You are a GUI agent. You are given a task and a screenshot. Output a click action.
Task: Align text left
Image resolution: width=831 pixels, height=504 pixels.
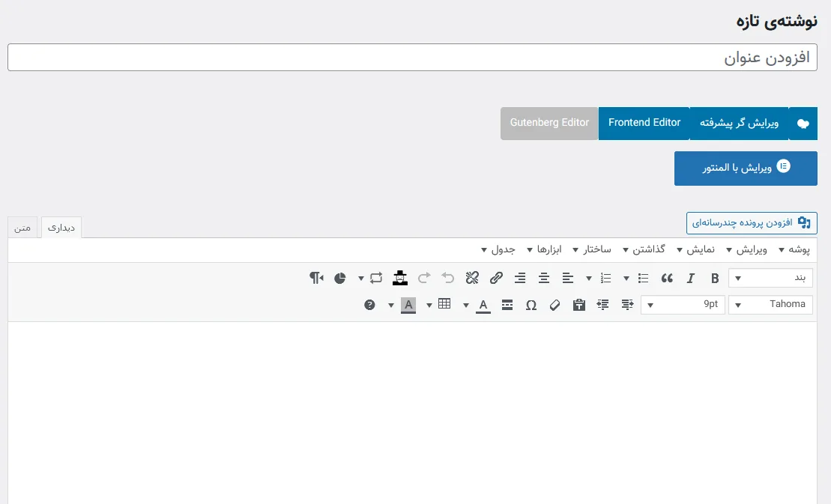567,278
